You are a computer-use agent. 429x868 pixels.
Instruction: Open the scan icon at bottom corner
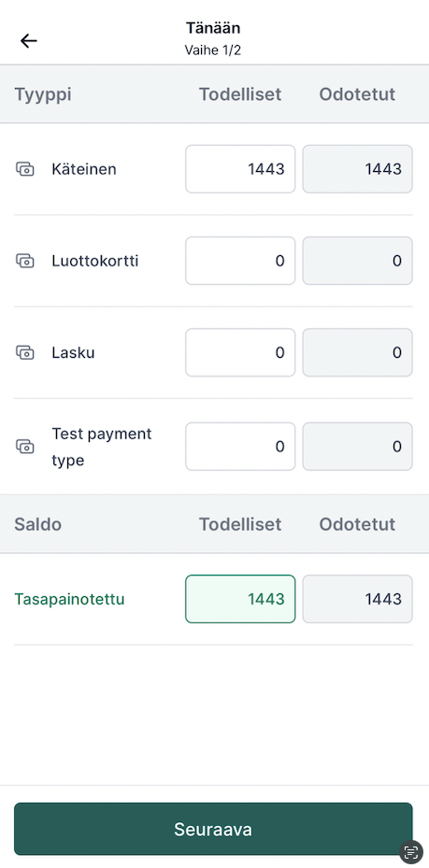click(410, 852)
